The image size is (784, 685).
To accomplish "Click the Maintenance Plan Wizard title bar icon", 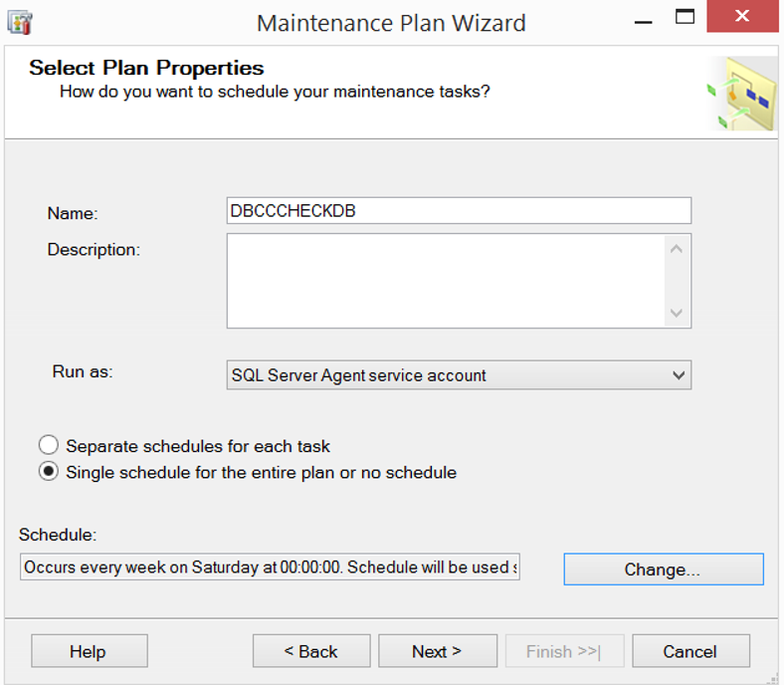I will pyautogui.click(x=20, y=23).
